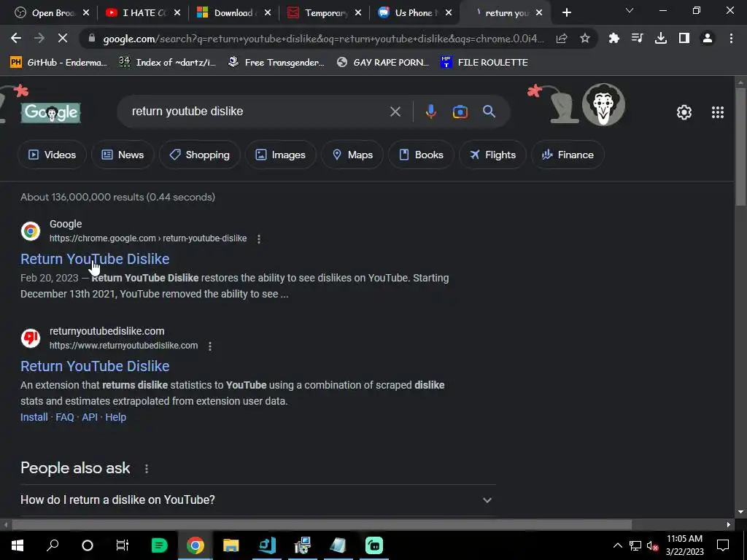747x560 pixels.
Task: Open Google apps grid
Action: click(x=718, y=112)
